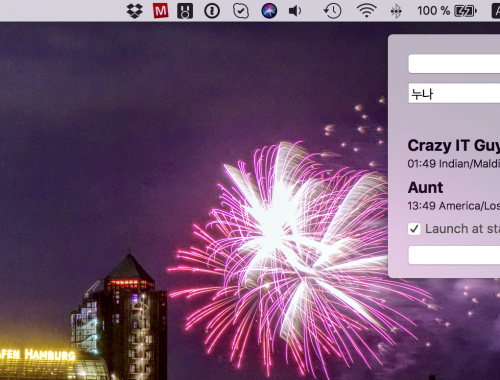The width and height of the screenshot is (500, 380).
Task: Open the dark medal menu bar icon
Action: point(185,11)
